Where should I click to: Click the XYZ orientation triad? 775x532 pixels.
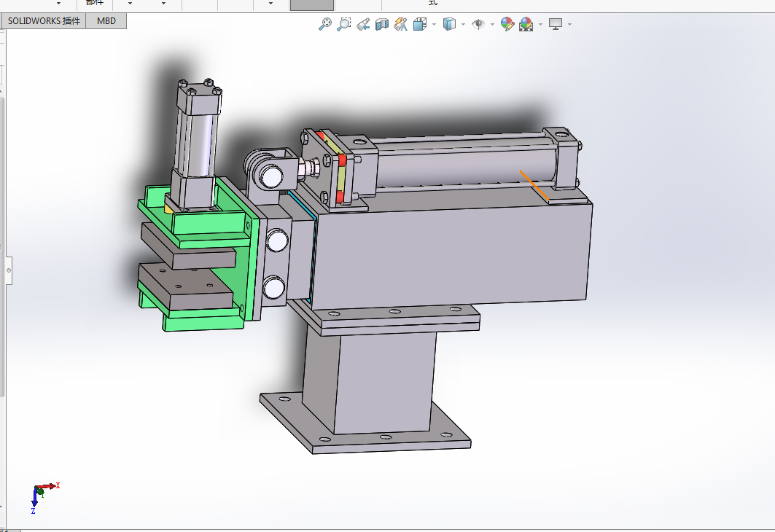(x=44, y=497)
